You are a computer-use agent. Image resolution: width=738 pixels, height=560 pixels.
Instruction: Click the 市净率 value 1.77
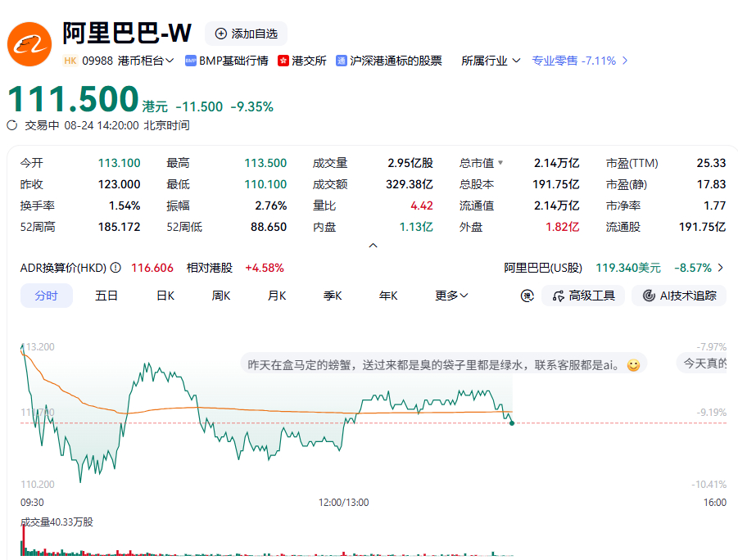(715, 205)
